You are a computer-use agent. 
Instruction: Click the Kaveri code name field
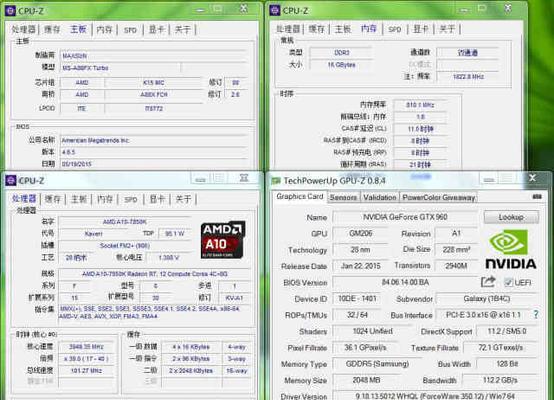click(94, 234)
